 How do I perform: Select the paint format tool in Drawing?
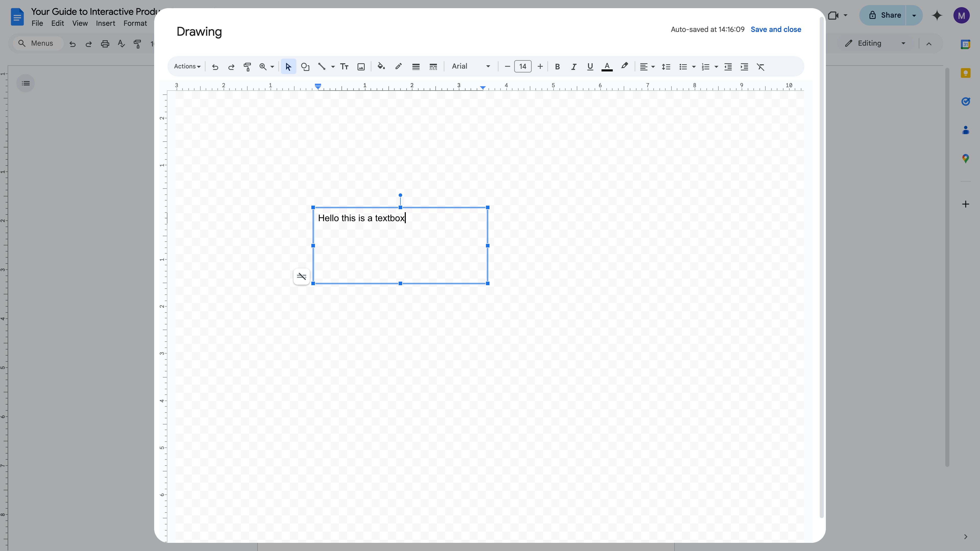[247, 67]
